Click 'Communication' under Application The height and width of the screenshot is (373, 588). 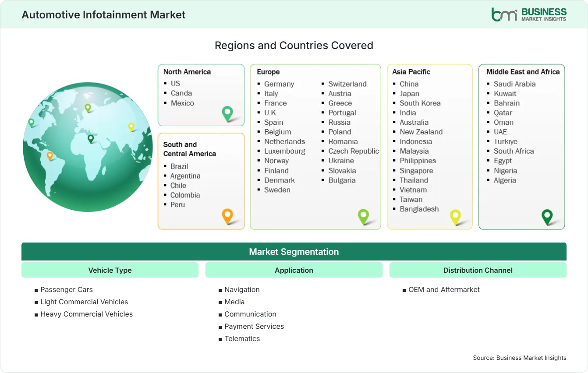point(250,314)
